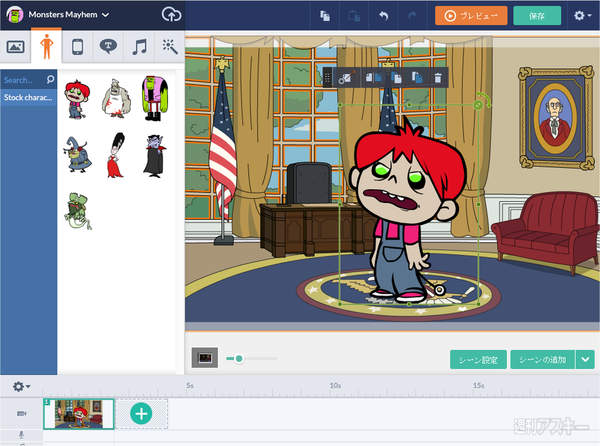Screen dimensions: 600x446
Task: Switch to the backgrounds image tab
Action: coord(15,47)
